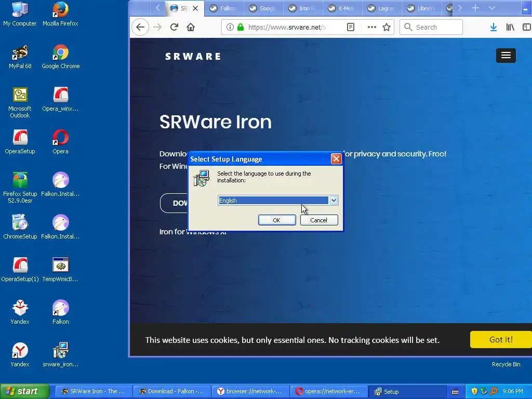Image resolution: width=532 pixels, height=399 pixels.
Task: Open MyPal 68 desktop shortcut
Action: pos(20,56)
